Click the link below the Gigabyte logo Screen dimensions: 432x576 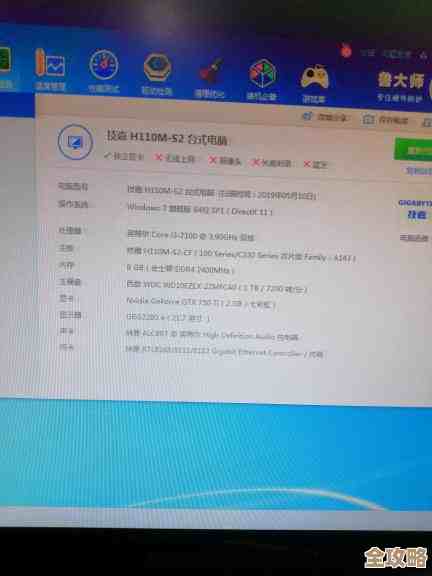[x=414, y=238]
